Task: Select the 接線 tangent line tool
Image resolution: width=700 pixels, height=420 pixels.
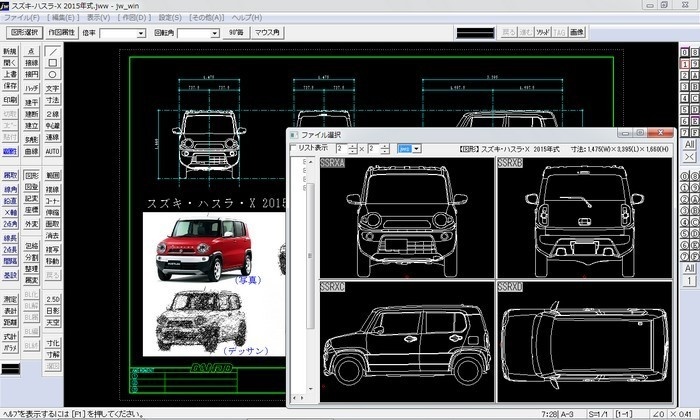Action: click(31, 63)
